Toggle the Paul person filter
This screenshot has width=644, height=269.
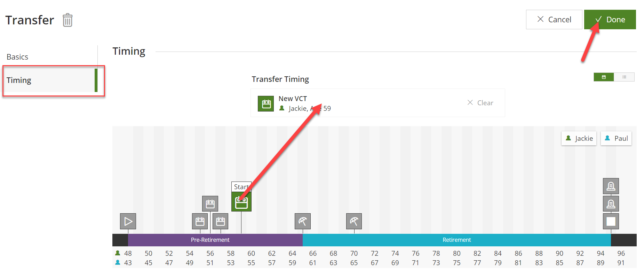(x=616, y=138)
